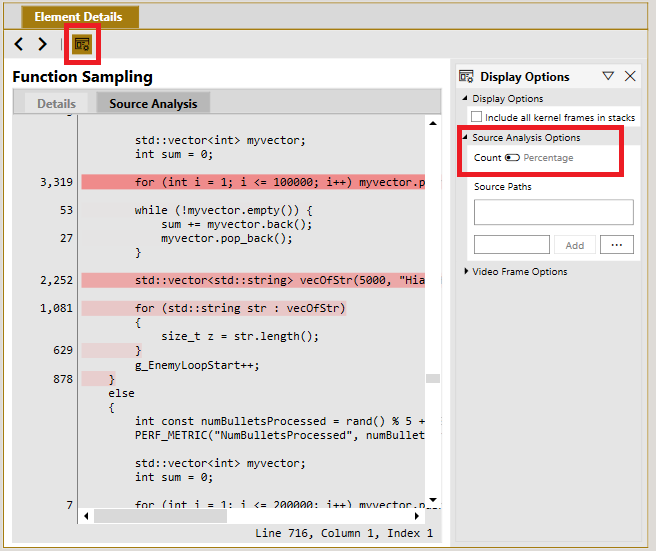Click the browse ellipsis button
This screenshot has height=551, width=668.
[x=616, y=245]
